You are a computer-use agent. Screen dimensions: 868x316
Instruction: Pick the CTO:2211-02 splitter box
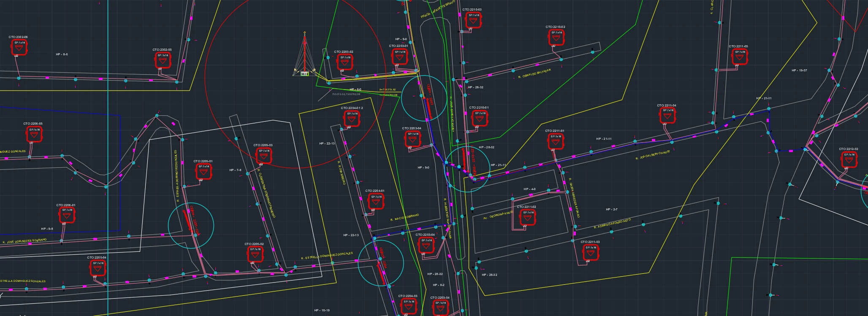pyautogui.click(x=527, y=218)
